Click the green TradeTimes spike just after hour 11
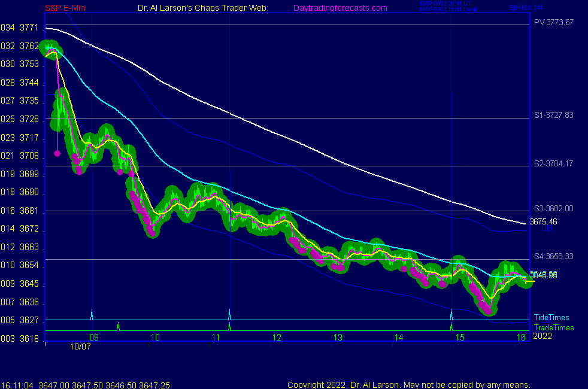The width and height of the screenshot is (588, 389). tap(229, 326)
